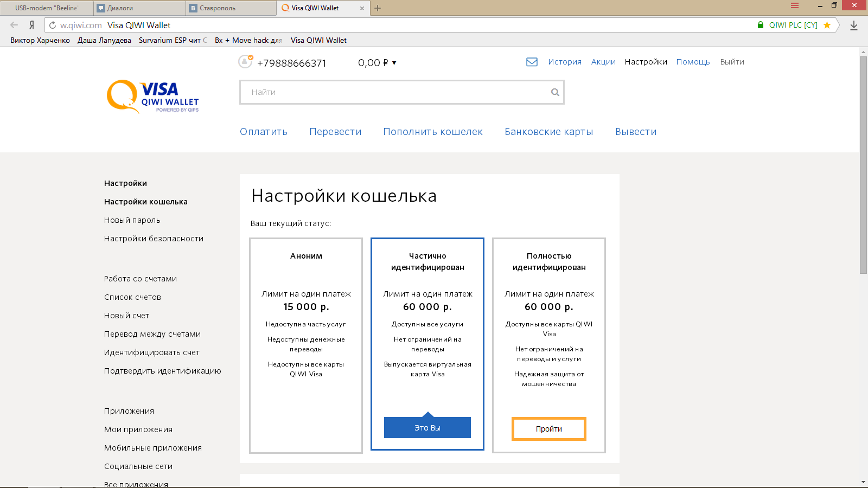The image size is (868, 488).
Task: Open the Вывести section
Action: pyautogui.click(x=636, y=132)
